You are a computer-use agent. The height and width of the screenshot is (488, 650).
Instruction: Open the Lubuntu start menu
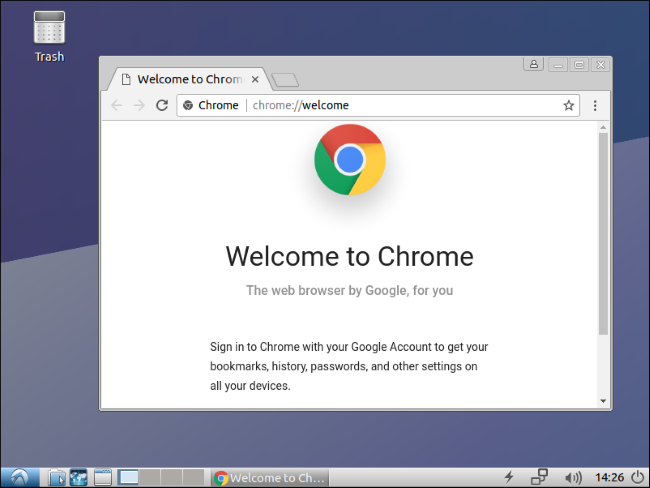[19, 477]
